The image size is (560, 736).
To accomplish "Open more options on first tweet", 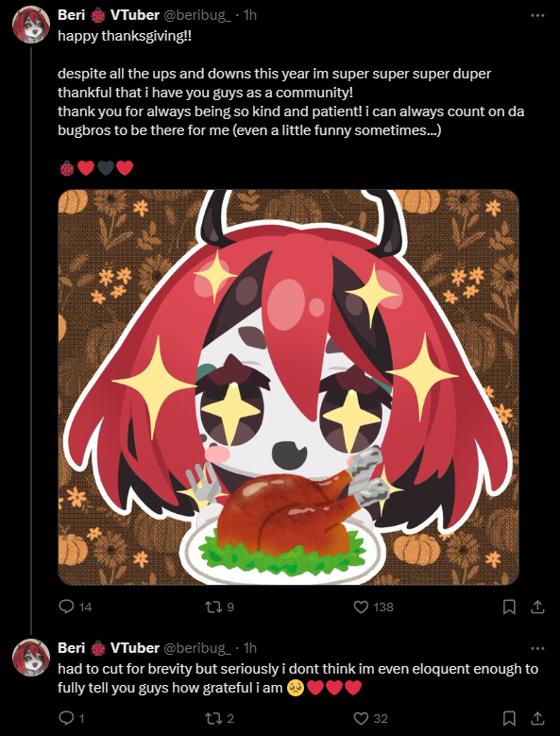I will pos(537,15).
